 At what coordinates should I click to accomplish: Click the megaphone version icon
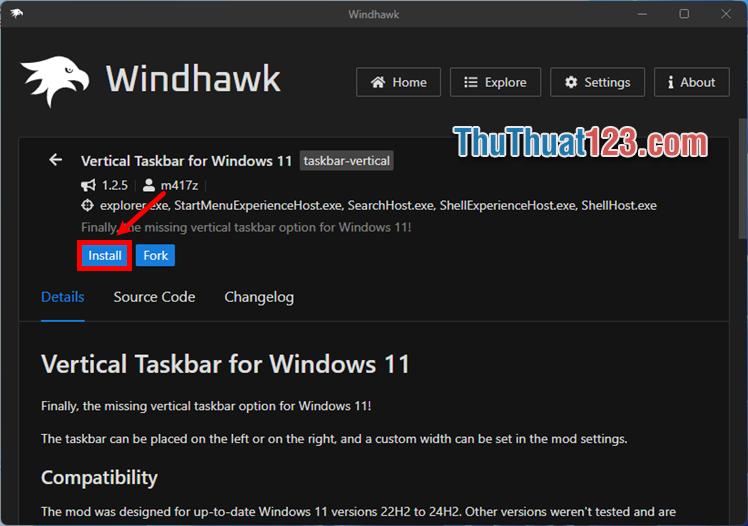[88, 185]
